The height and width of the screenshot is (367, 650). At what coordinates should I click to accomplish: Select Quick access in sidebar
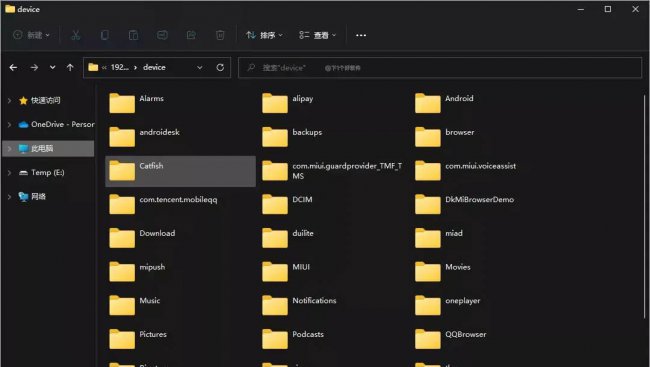(x=40, y=100)
